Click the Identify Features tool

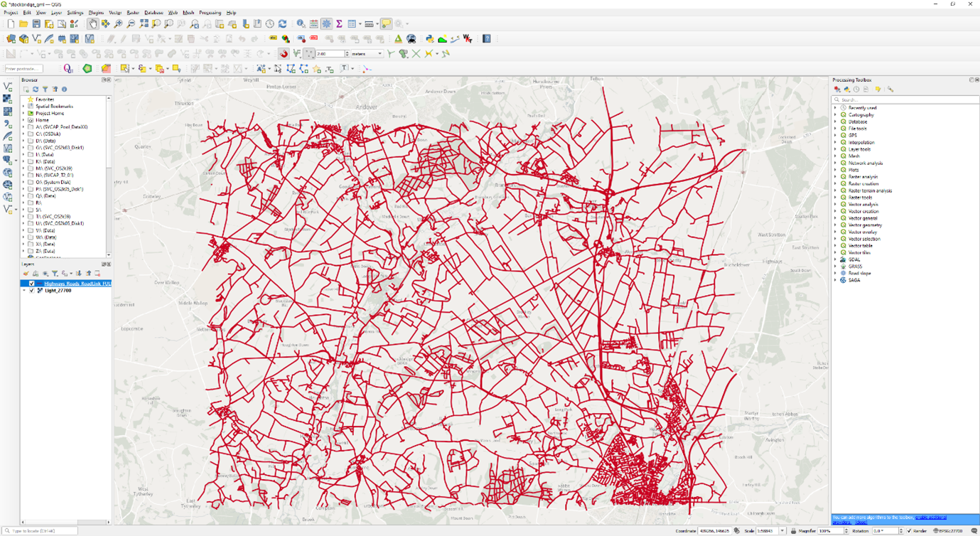point(301,24)
